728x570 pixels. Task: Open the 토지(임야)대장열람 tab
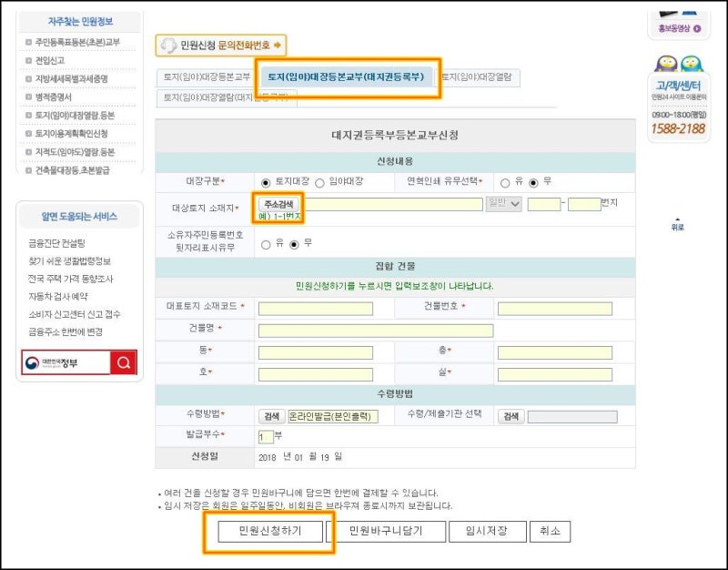tap(477, 77)
